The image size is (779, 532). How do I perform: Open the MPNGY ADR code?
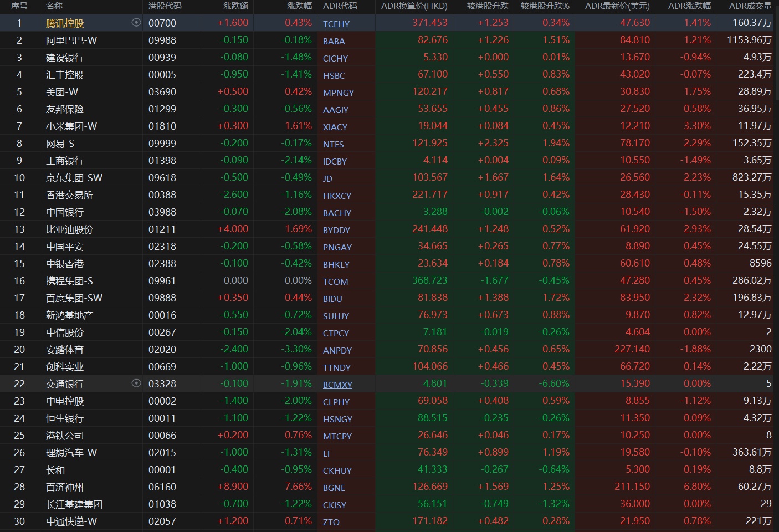point(339,93)
